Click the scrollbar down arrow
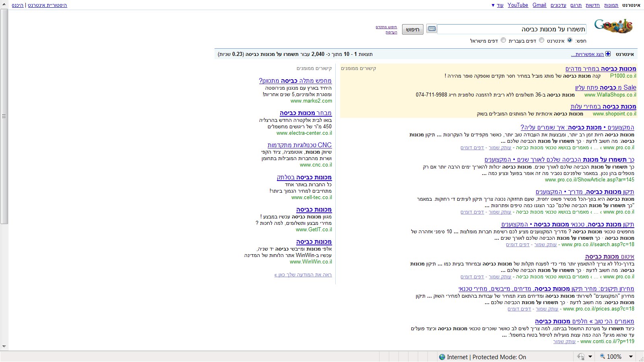The height and width of the screenshot is (362, 644). click(x=4, y=346)
